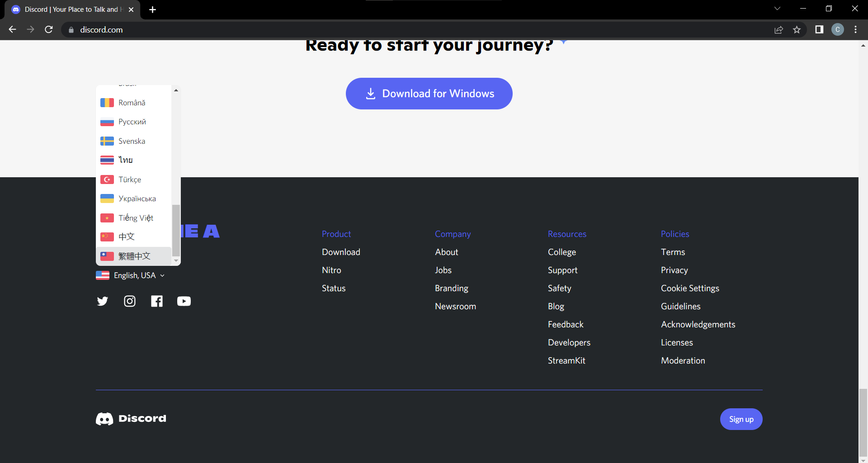Go back using browser back arrow
The image size is (868, 463).
point(12,29)
